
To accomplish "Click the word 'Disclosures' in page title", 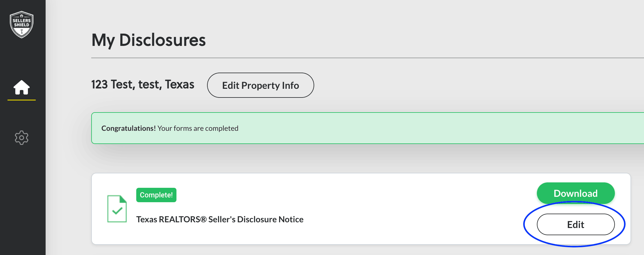I will 162,40.
